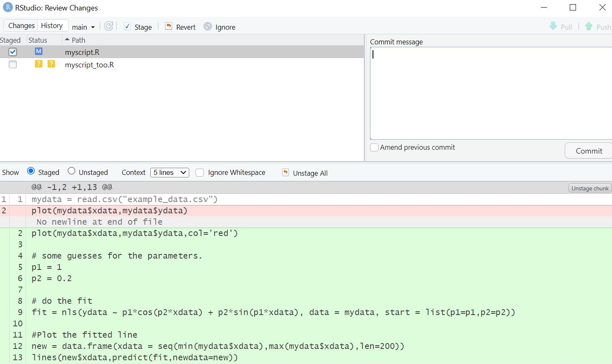The height and width of the screenshot is (364, 612).
Task: Click the comment '# some guesses for the parameters.'
Action: click(x=117, y=256)
